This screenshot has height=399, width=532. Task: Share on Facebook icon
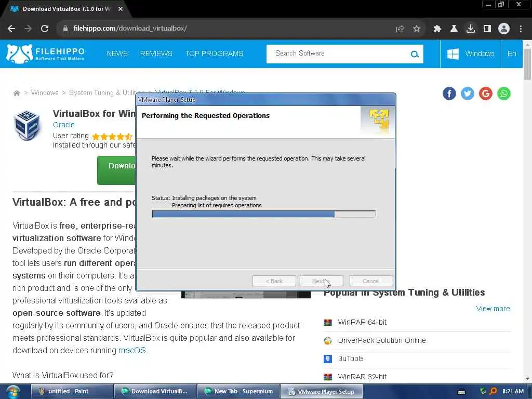449,94
